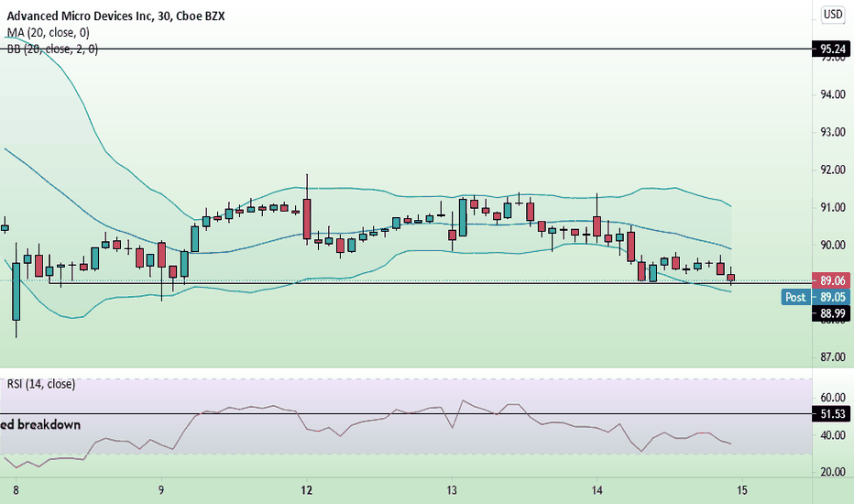Image resolution: width=854 pixels, height=504 pixels.
Task: Click date label 14 on time axis
Action: (597, 490)
